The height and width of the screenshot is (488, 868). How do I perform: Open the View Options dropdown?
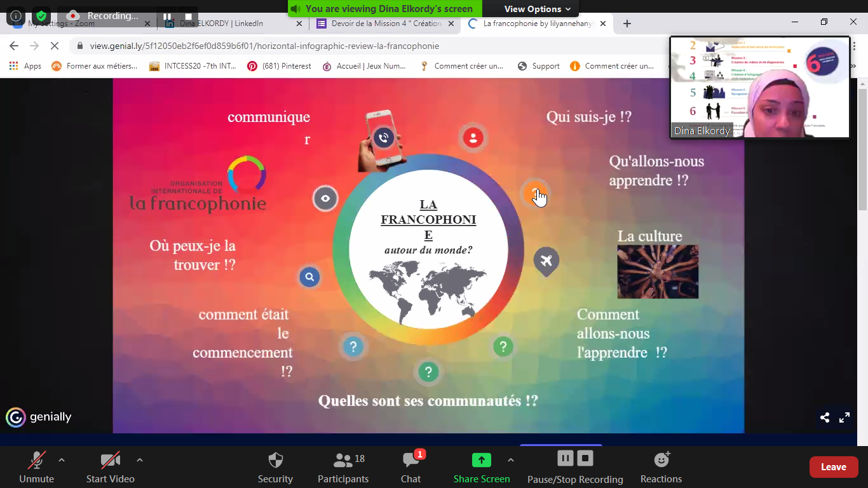[537, 9]
